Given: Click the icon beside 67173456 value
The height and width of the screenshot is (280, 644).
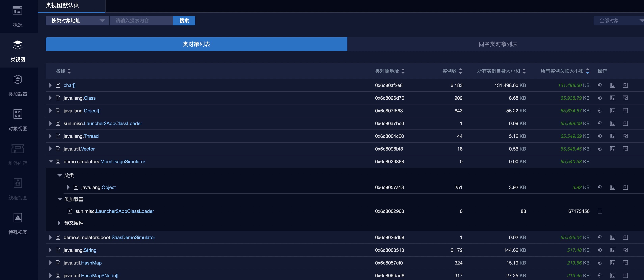Looking at the screenshot, I should [x=600, y=211].
